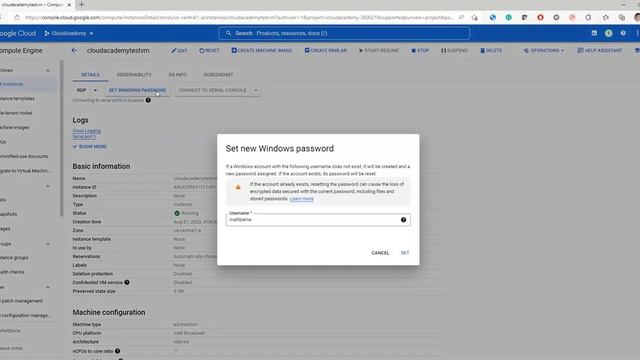640x360 pixels.
Task: Click CANCEL in the password dialog
Action: pos(380,253)
